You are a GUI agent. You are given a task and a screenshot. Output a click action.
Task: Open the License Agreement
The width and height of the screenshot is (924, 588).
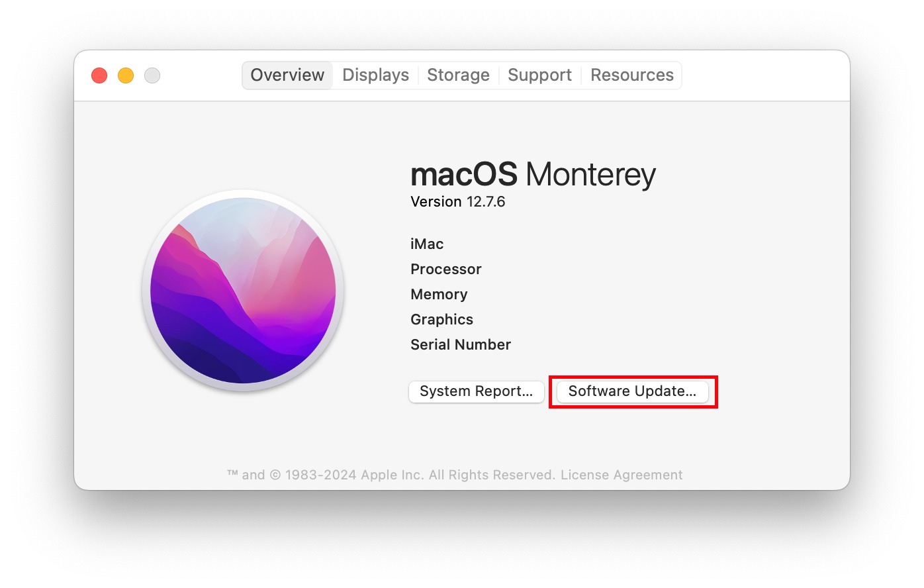click(622, 475)
